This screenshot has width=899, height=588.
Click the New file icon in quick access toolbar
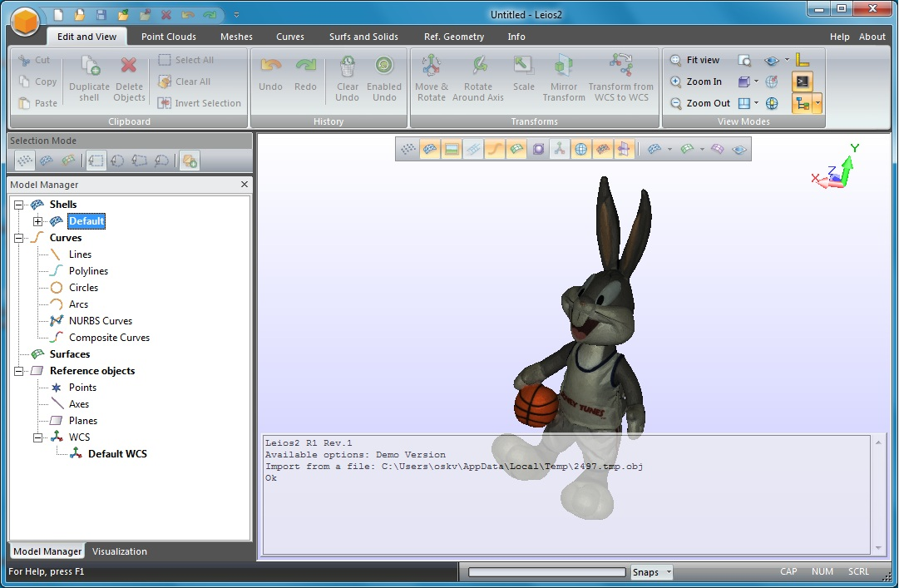(58, 15)
